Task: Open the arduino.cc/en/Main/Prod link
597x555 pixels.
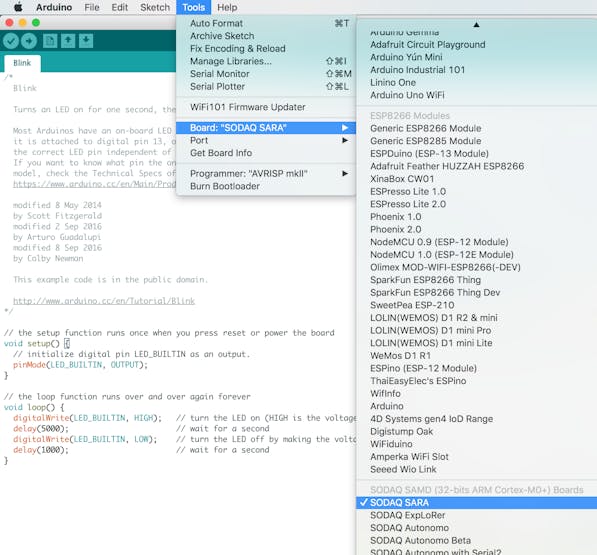Action: [94, 184]
